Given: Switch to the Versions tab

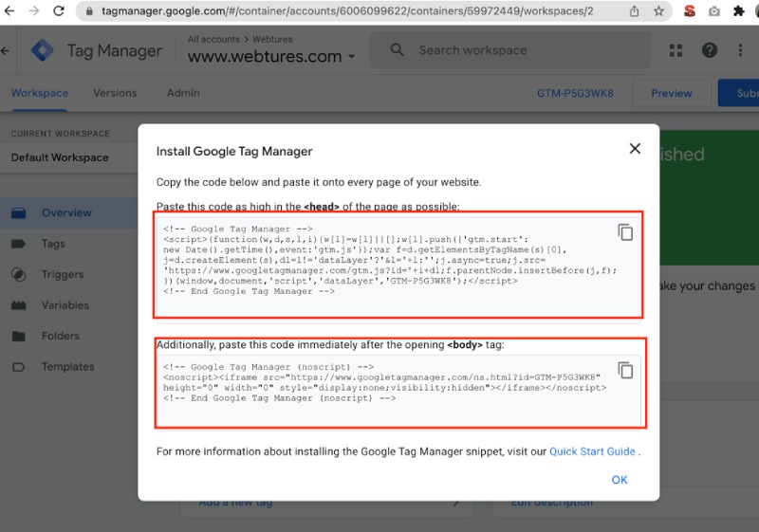Looking at the screenshot, I should tap(115, 93).
